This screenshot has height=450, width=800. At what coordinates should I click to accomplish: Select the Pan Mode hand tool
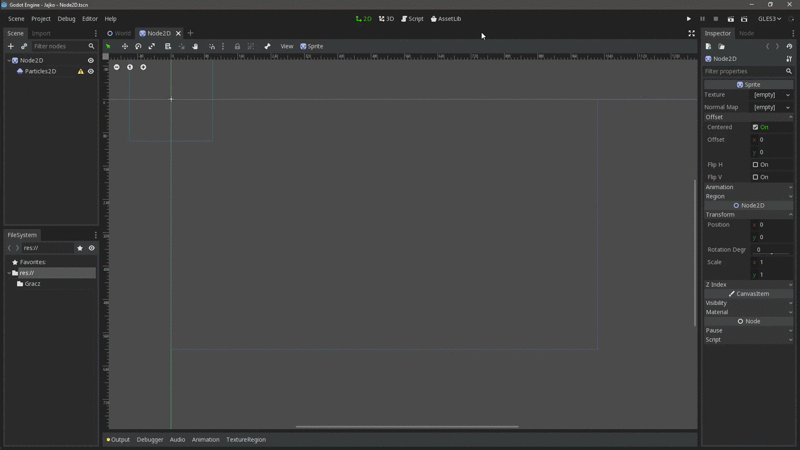[x=195, y=46]
